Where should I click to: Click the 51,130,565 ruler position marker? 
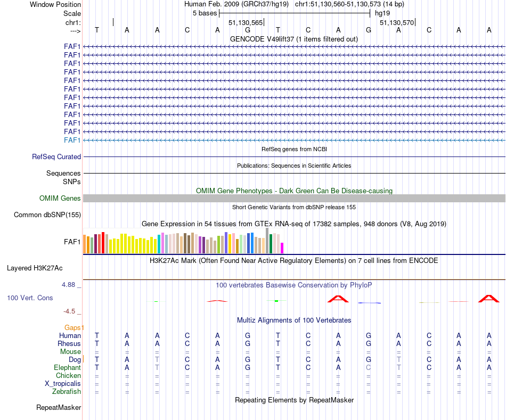click(x=246, y=22)
